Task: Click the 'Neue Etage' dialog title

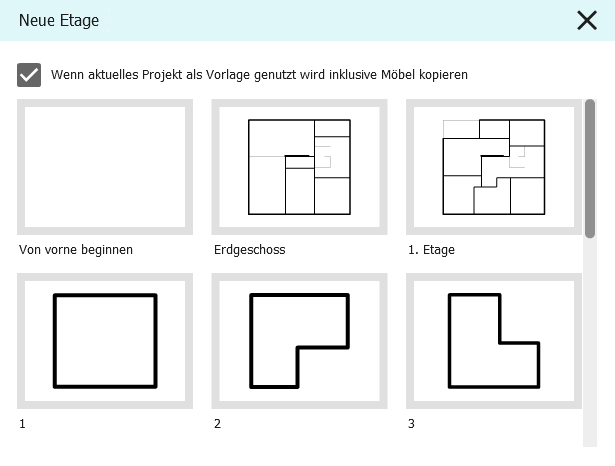Action: coord(59,20)
